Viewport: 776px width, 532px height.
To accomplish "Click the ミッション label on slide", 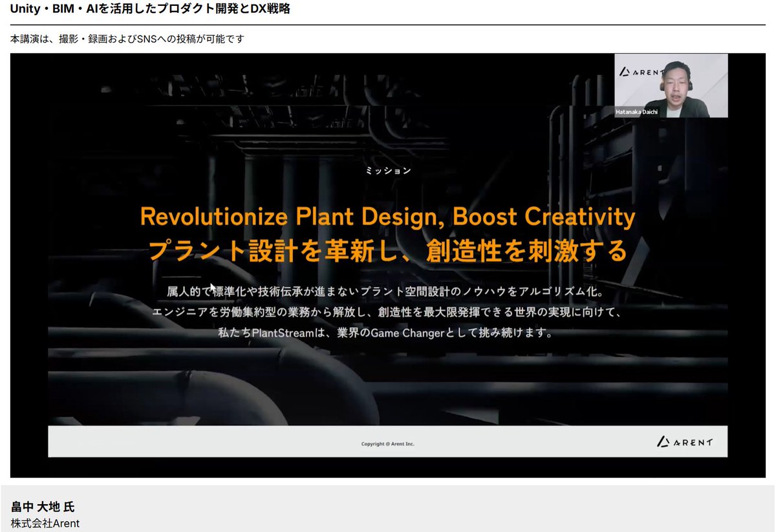I will pos(388,171).
